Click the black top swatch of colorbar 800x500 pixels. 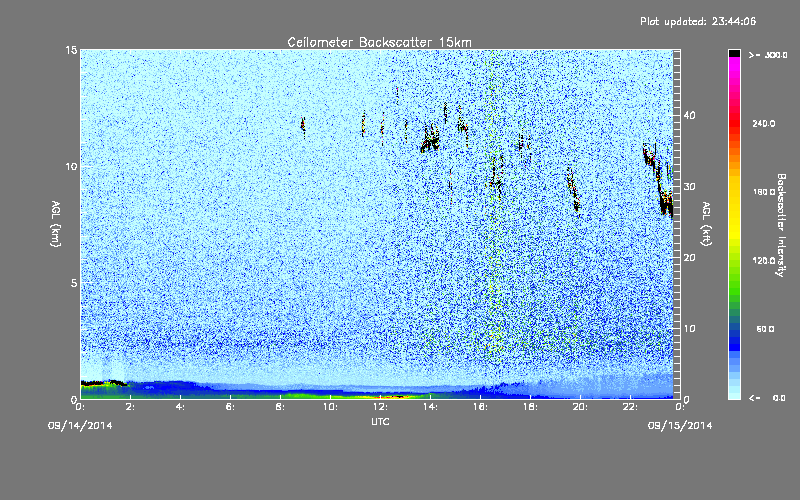(x=734, y=53)
